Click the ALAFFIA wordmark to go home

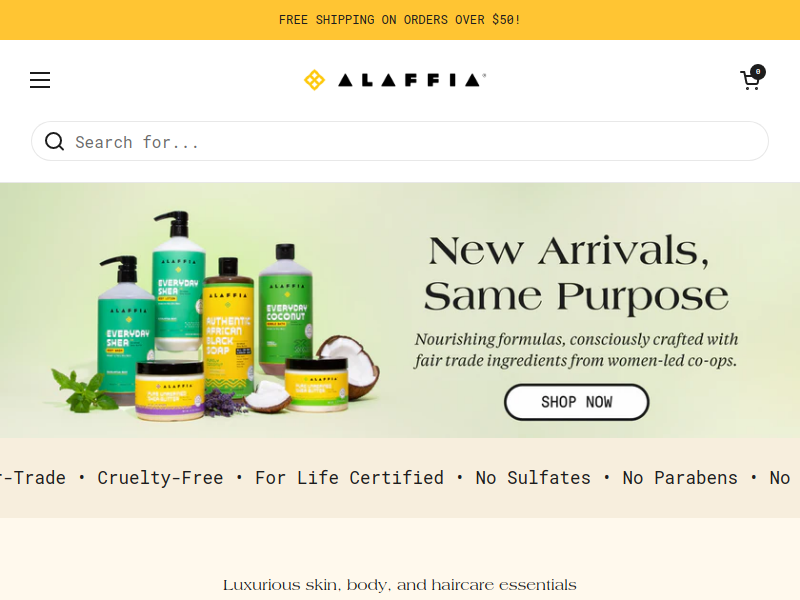411,80
